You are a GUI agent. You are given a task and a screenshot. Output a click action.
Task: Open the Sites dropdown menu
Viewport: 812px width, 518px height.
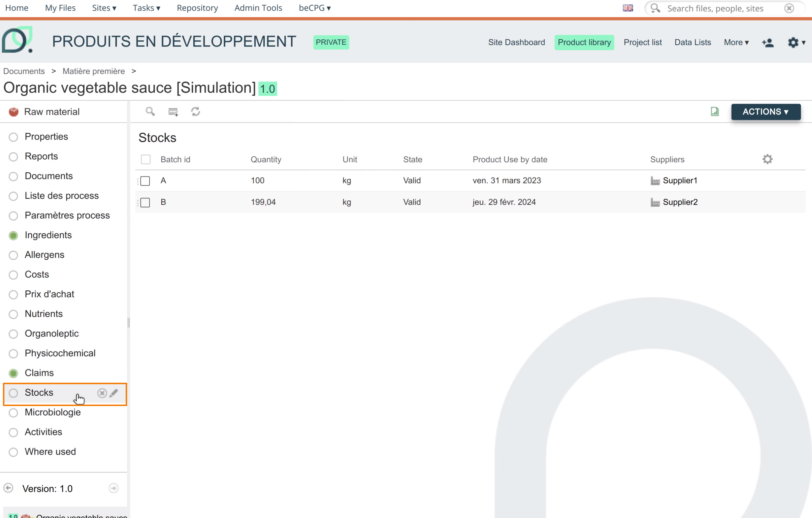[x=104, y=8]
